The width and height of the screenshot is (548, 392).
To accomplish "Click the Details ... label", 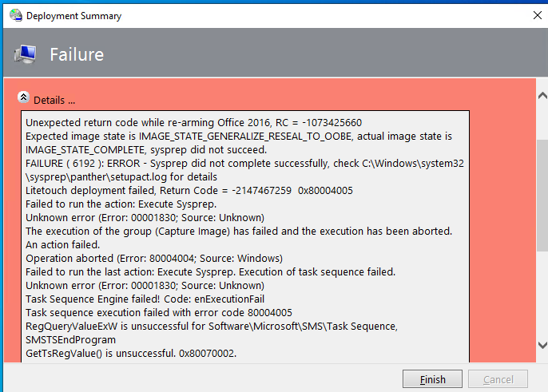I will click(x=54, y=101).
